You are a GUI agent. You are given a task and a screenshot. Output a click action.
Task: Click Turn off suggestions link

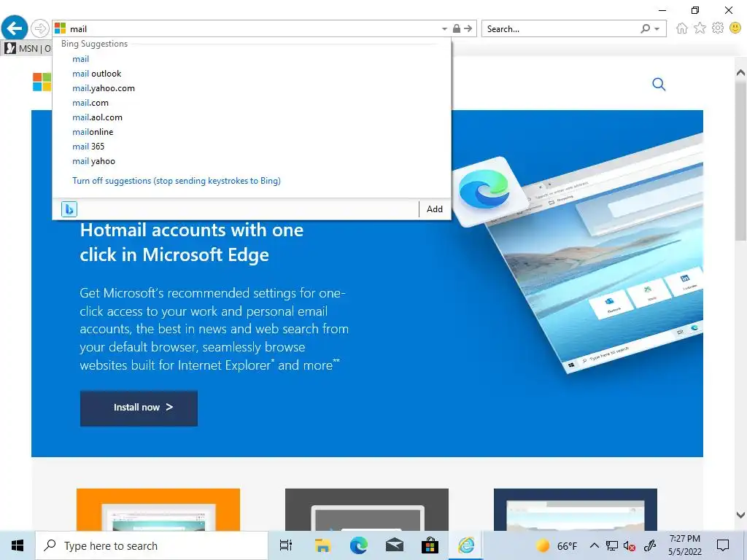tap(177, 181)
